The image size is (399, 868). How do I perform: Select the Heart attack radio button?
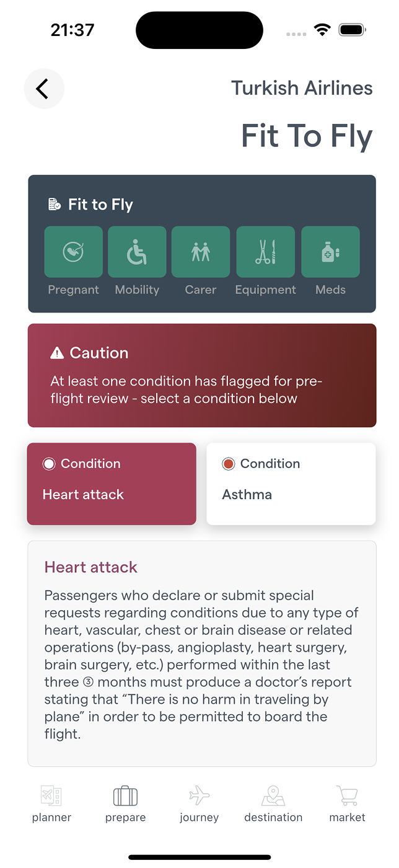[49, 464]
